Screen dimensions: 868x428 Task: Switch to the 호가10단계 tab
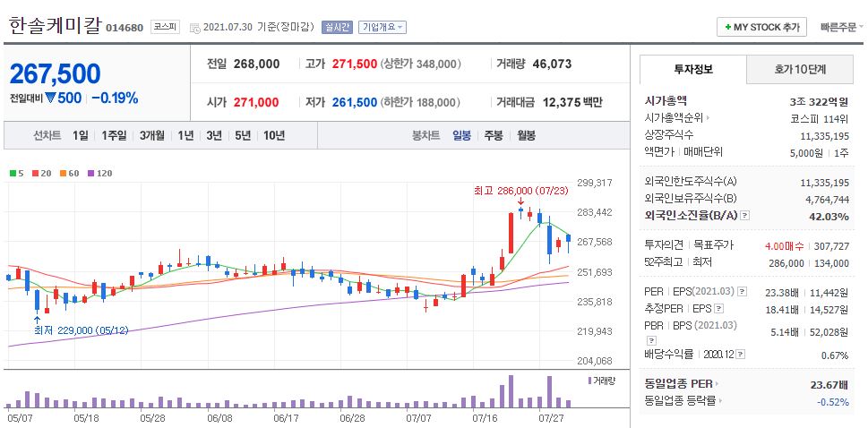click(x=800, y=69)
